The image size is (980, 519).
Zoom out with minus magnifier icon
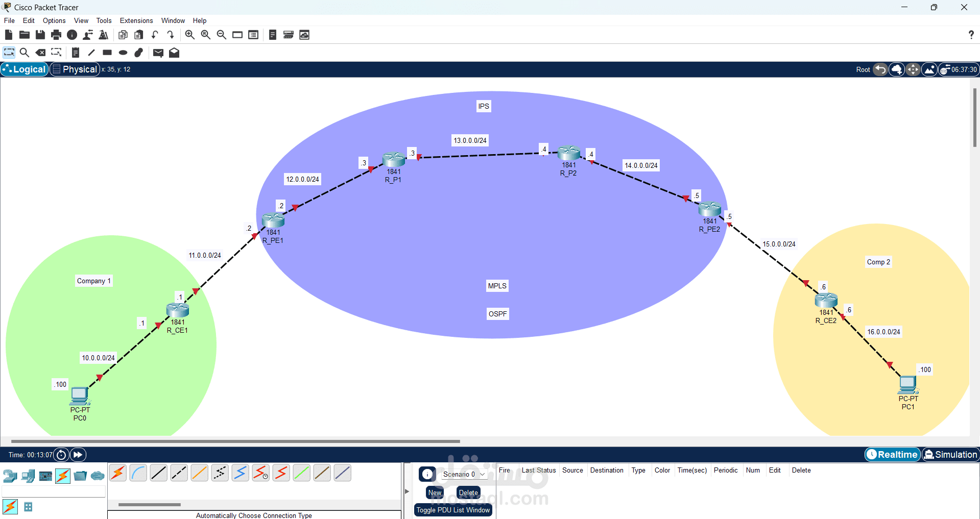point(222,35)
